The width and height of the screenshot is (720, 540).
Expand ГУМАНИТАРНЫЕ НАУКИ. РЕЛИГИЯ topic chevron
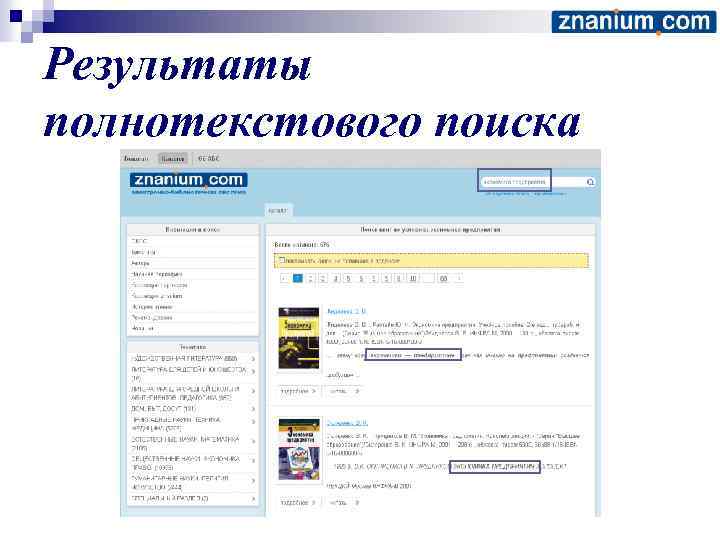point(253,480)
